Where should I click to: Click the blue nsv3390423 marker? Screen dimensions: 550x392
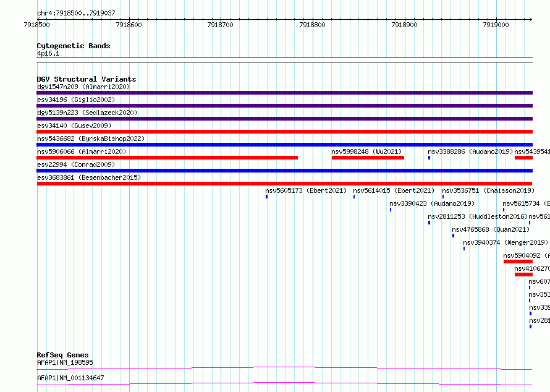[391, 210]
